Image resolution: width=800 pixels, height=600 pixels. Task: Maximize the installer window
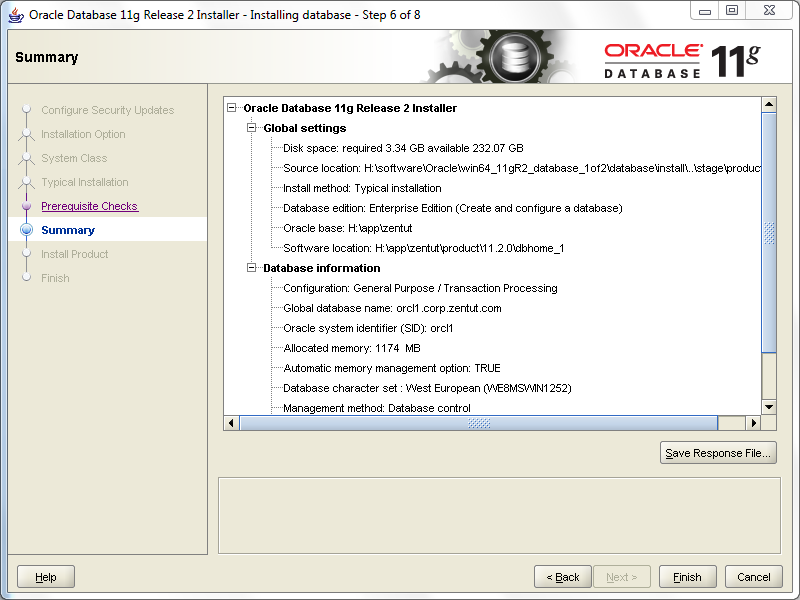point(732,11)
